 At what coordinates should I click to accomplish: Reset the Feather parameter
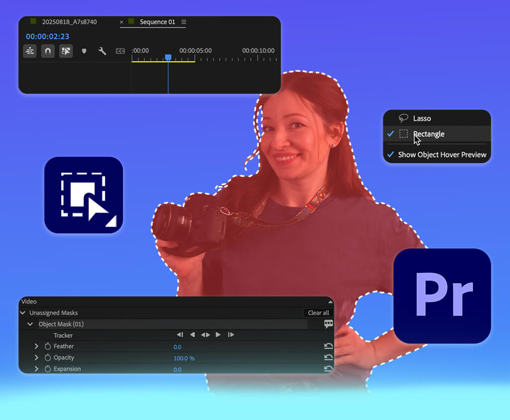[329, 346]
